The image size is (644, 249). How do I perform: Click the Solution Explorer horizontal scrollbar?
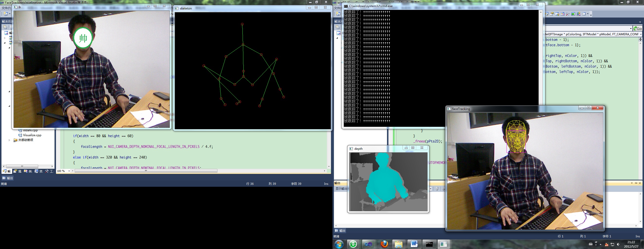22,166
